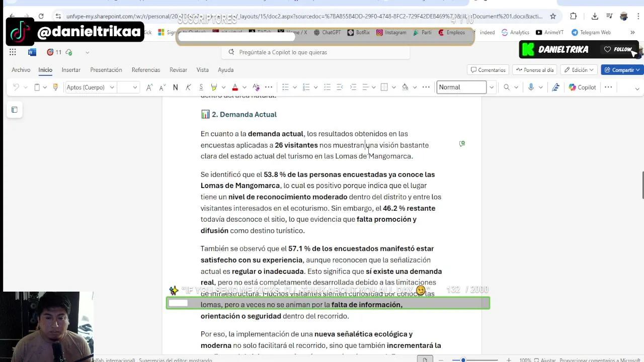Screen dimensions: 644x362
Task: Open the highlight color dropdown arrow
Action: pyautogui.click(x=223, y=87)
